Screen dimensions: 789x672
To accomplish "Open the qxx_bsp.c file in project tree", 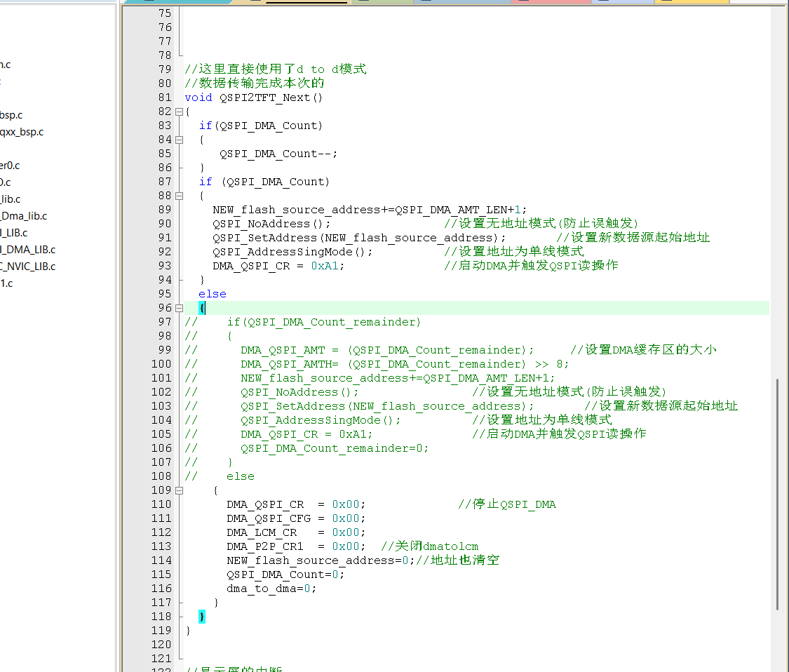I will pyautogui.click(x=22, y=132).
